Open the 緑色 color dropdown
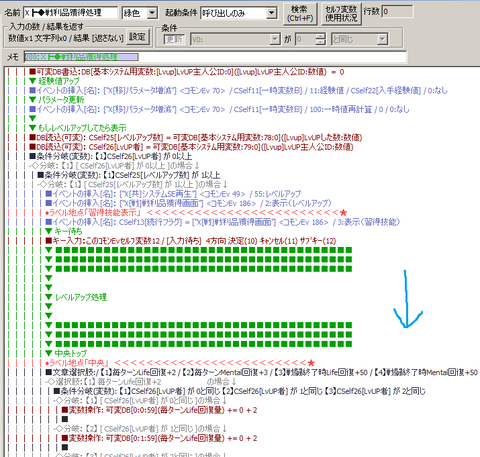 point(152,13)
